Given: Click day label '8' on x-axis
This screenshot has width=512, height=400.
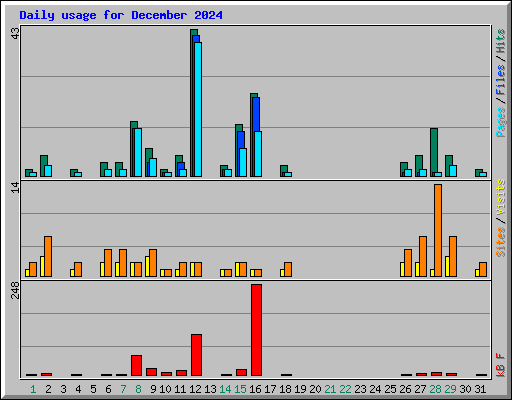Looking at the screenshot, I should (138, 389).
